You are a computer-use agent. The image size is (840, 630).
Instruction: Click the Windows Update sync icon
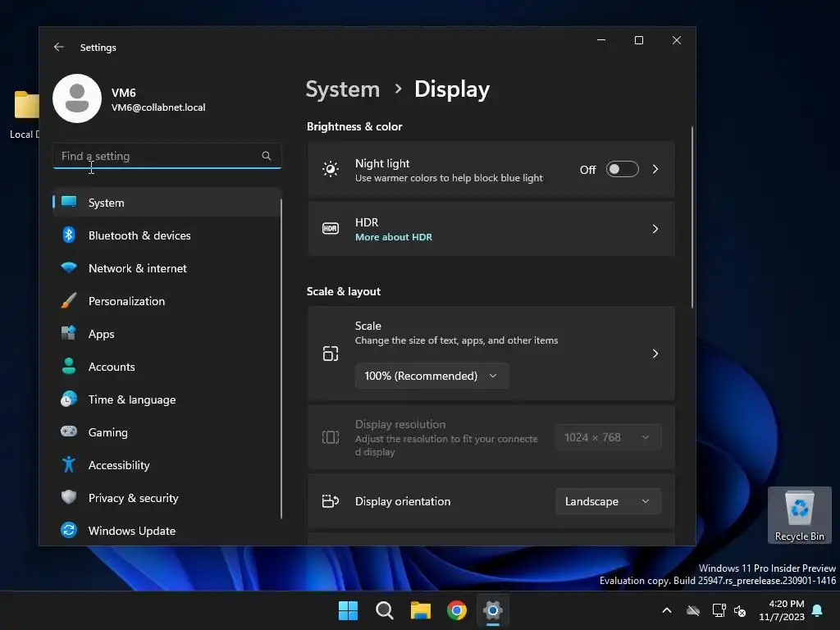tap(69, 531)
